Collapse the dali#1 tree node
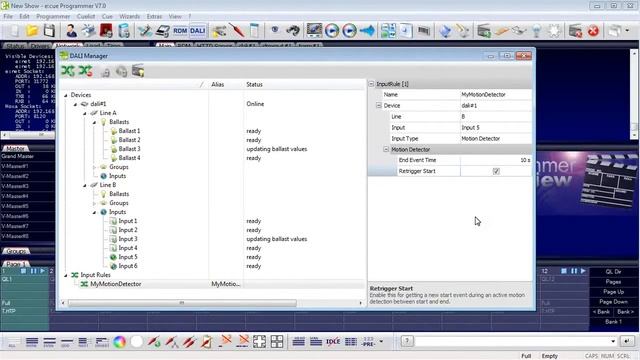Screen dimensions: 640x360 coord(76,104)
